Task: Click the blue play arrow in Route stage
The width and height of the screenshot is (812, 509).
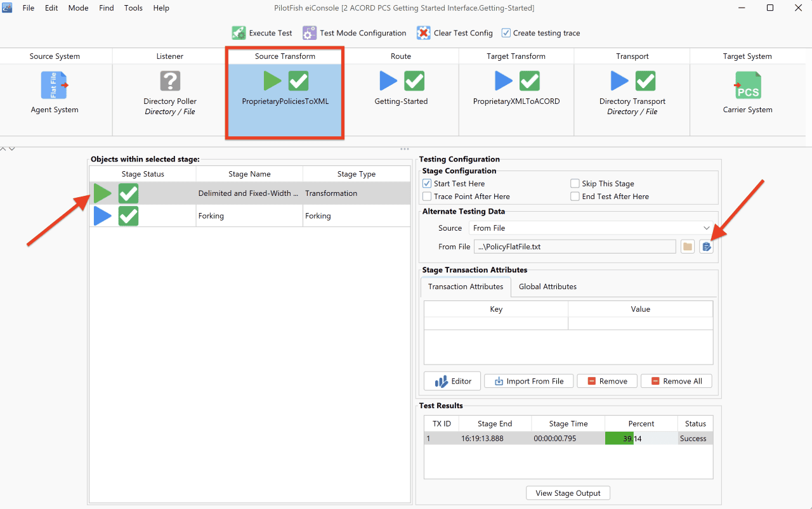Action: coord(388,81)
